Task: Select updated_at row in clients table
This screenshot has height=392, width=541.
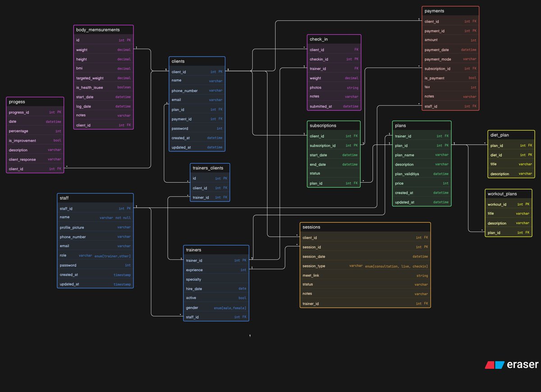Action: (197, 147)
